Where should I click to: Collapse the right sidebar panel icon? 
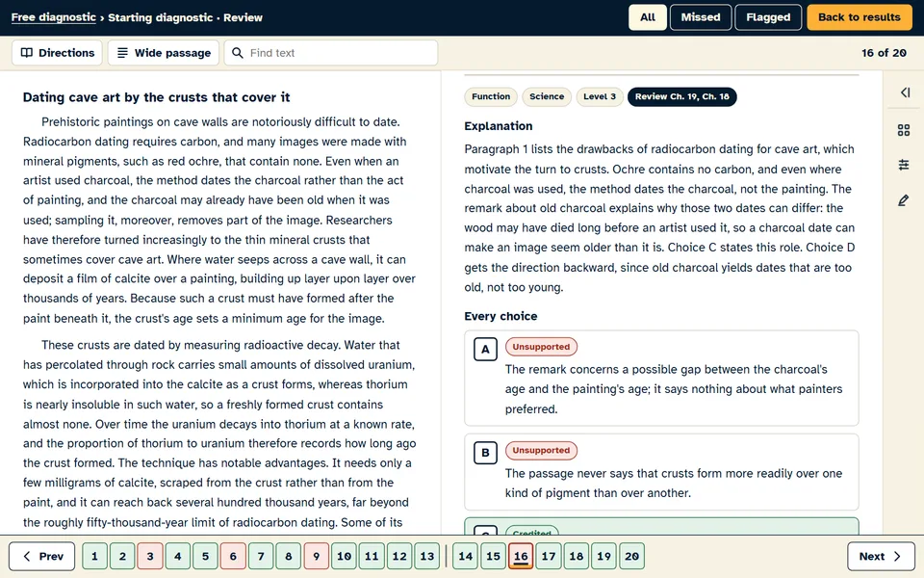tap(905, 92)
